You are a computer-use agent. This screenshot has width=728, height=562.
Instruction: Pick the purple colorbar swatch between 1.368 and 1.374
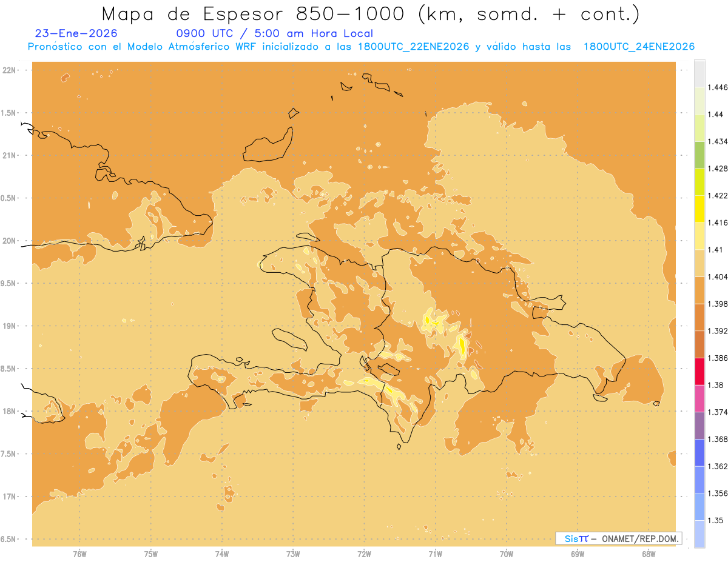click(x=699, y=426)
